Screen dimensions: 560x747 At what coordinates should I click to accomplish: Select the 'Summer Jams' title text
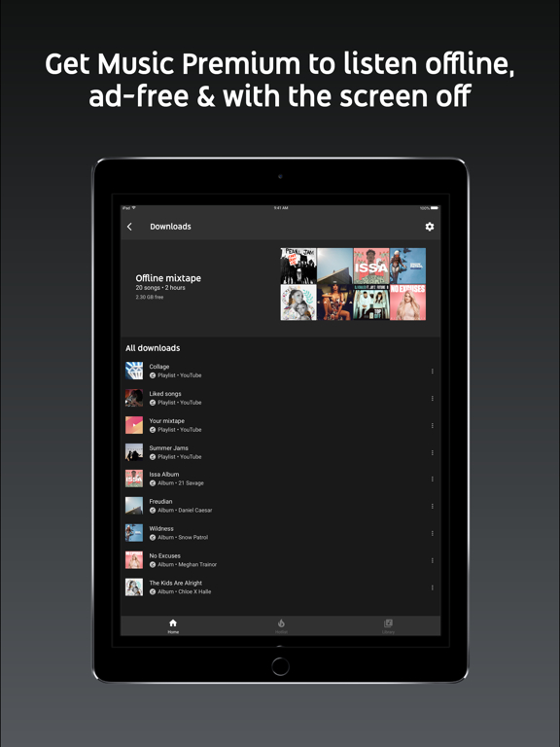pos(168,448)
